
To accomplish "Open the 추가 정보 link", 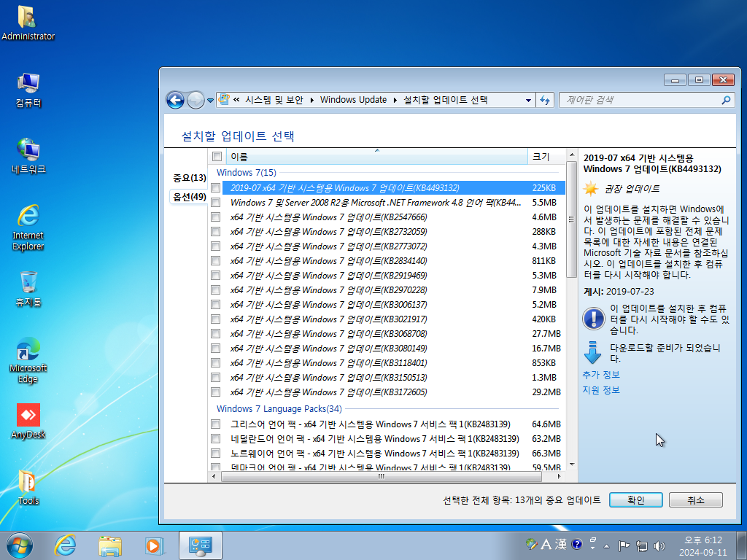I will click(x=601, y=375).
